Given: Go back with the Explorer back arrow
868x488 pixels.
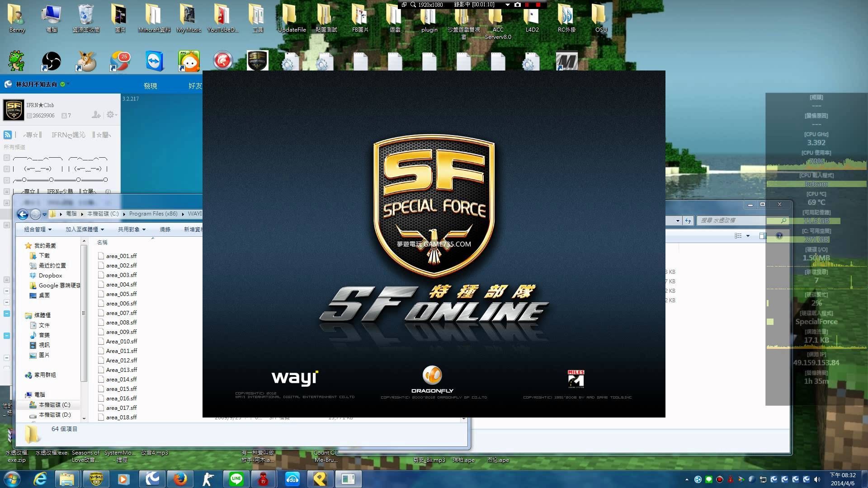Looking at the screenshot, I should coord(23,214).
